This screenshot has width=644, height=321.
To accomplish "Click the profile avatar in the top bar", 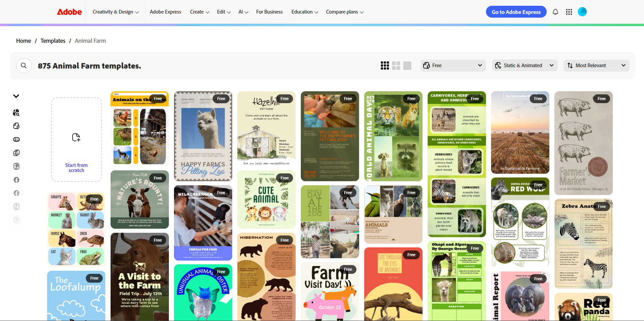I will pyautogui.click(x=582, y=12).
